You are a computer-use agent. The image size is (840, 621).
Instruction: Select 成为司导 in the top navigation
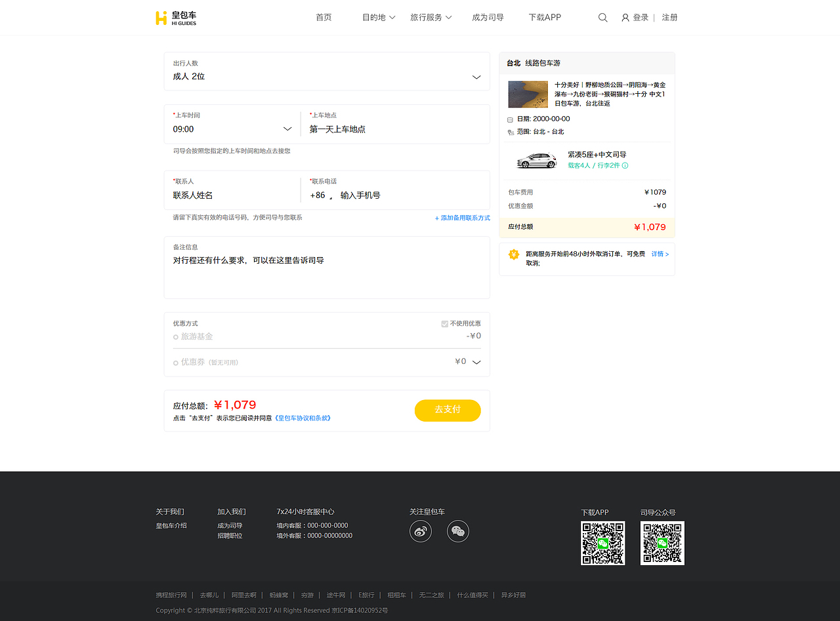pos(488,17)
